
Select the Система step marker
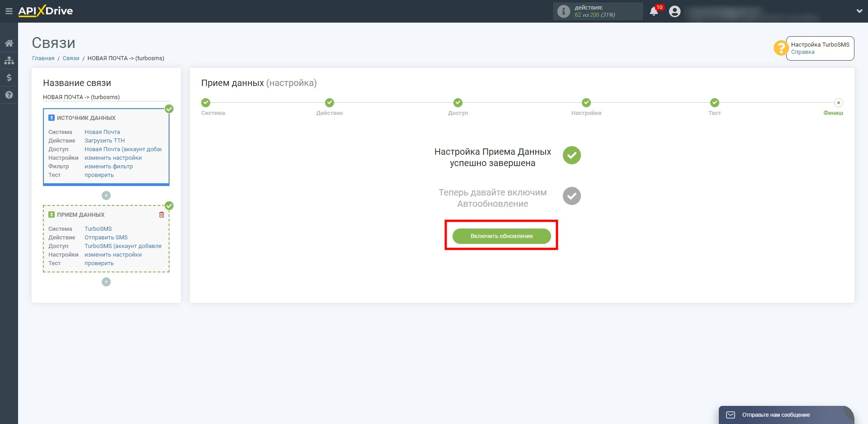206,103
